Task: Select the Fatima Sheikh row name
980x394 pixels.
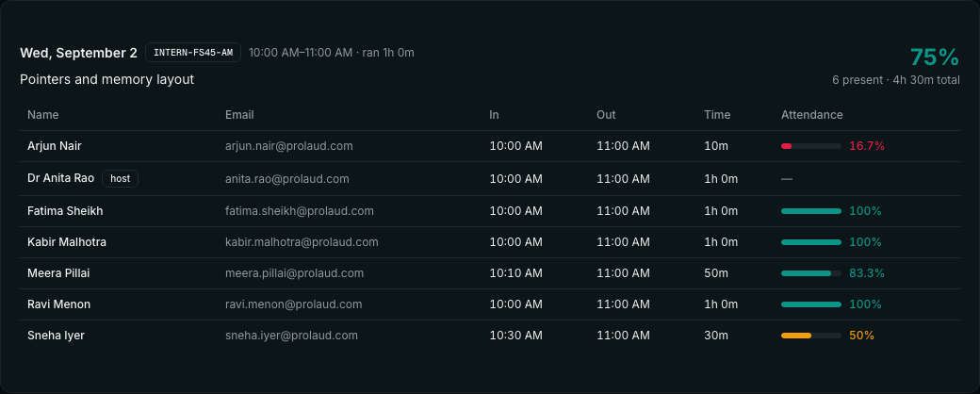Action: 65,211
